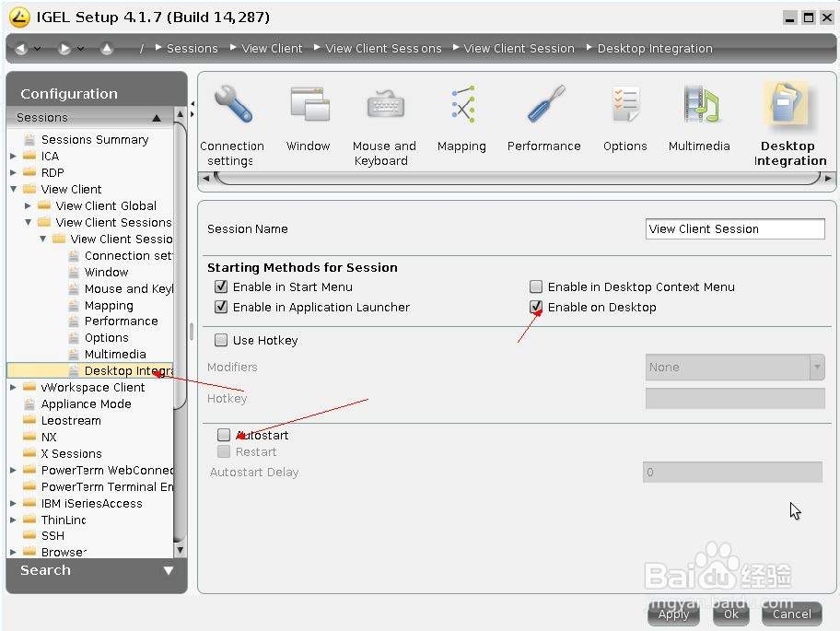Open the Performance screwdriver icon
The image size is (840, 631).
point(545,104)
